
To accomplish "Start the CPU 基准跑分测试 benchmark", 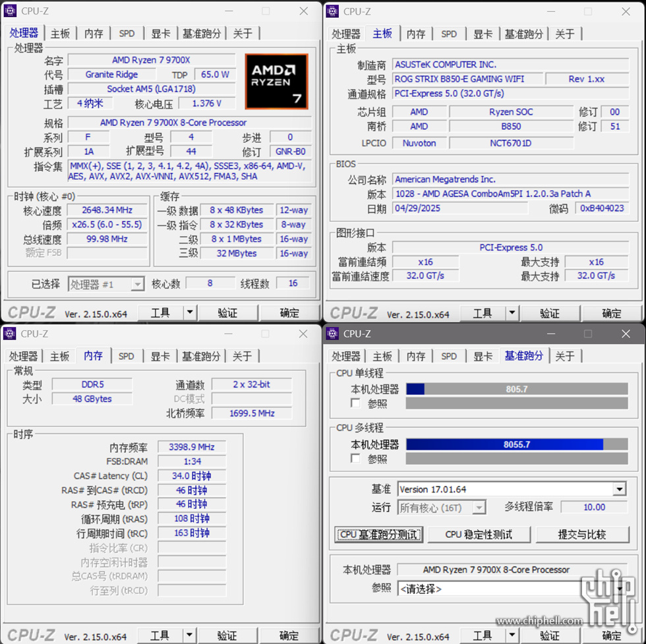I will pos(379,535).
